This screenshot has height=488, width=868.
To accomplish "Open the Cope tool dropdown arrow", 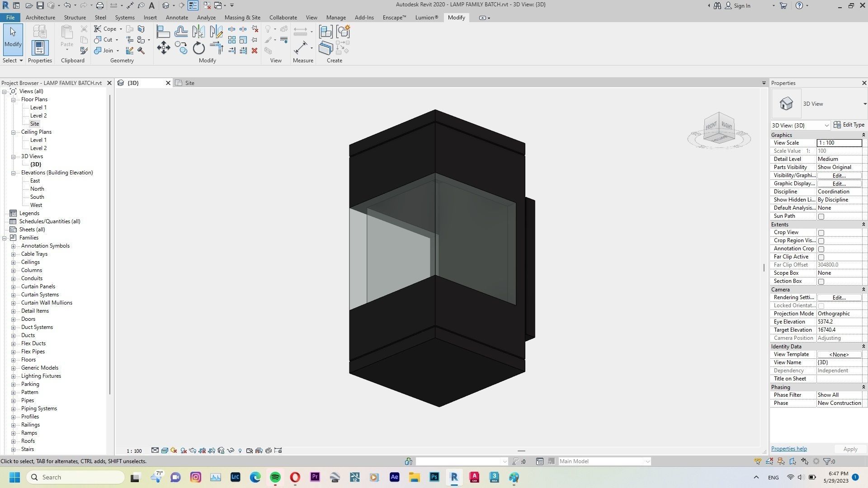I will [121, 29].
